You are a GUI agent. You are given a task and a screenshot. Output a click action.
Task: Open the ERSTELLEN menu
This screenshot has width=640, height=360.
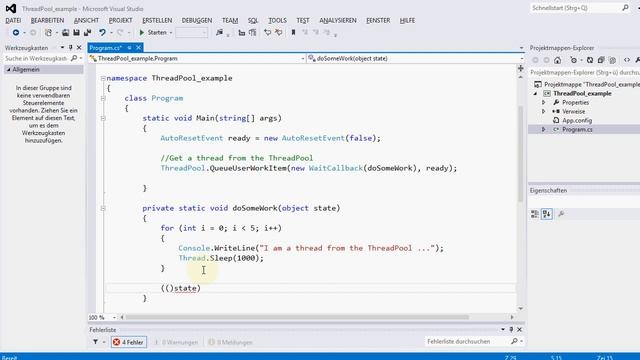pyautogui.click(x=157, y=20)
